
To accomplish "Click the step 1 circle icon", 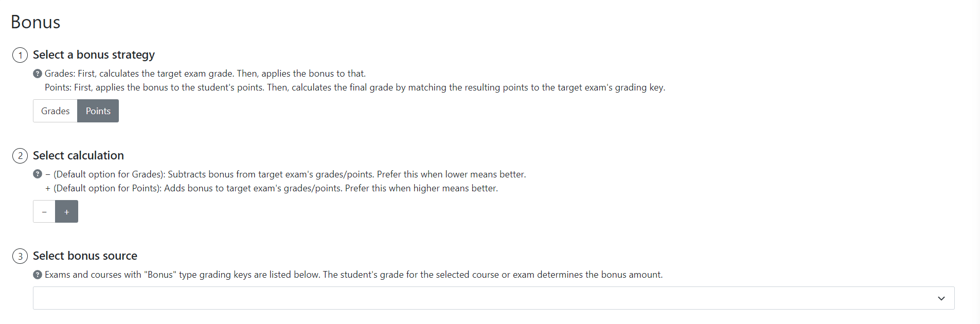I will click(x=20, y=55).
